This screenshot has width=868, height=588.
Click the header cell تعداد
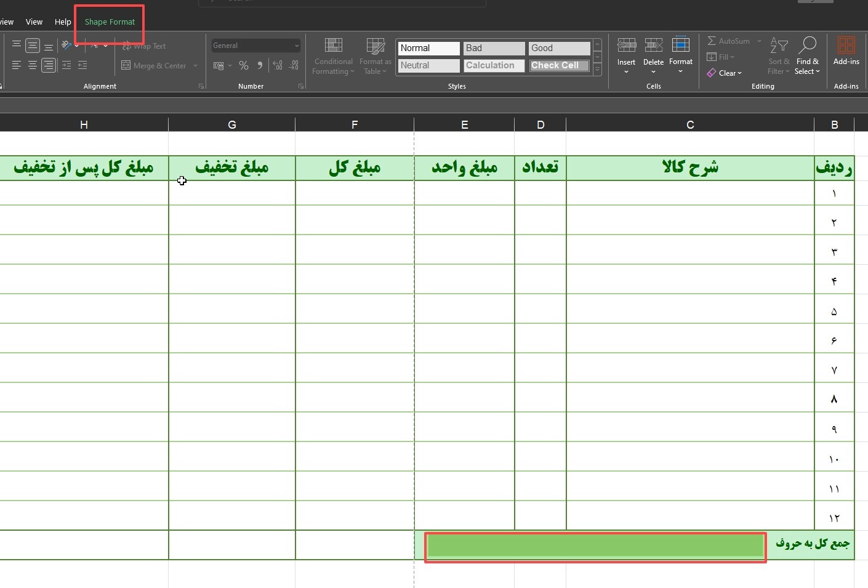540,167
